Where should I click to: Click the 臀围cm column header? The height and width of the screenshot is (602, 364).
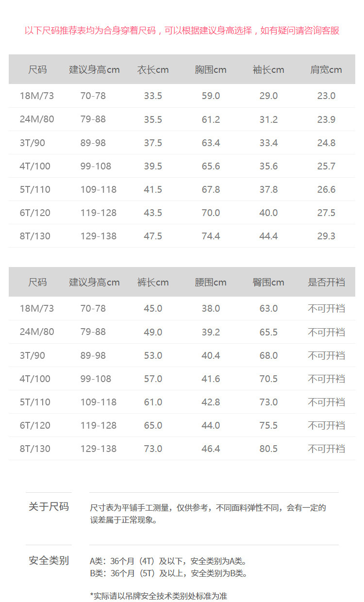(x=268, y=282)
